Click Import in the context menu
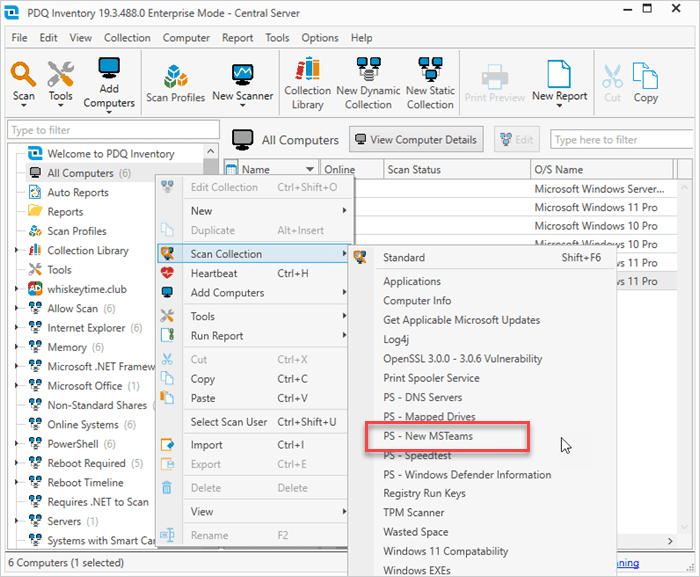Screen dimensions: 700x577 [x=253, y=445]
